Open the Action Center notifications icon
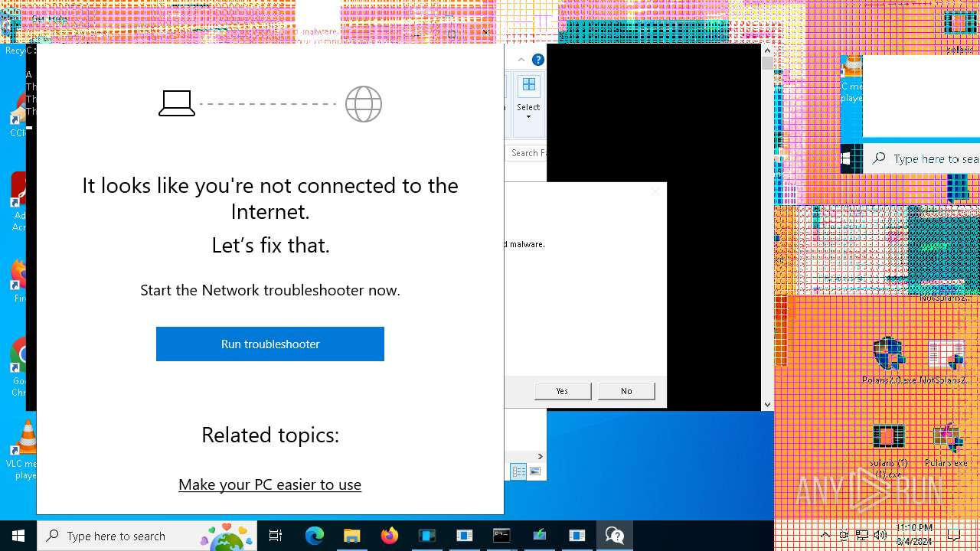Image resolution: width=980 pixels, height=551 pixels. (x=954, y=536)
